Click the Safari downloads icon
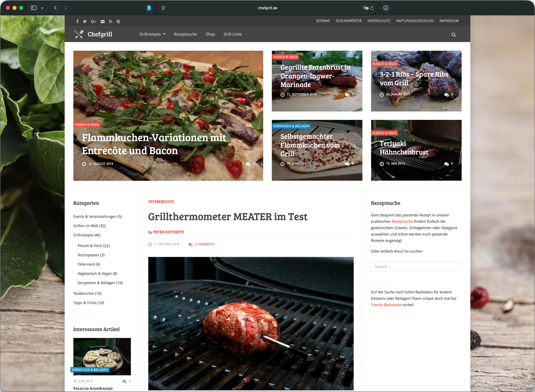 (386, 8)
